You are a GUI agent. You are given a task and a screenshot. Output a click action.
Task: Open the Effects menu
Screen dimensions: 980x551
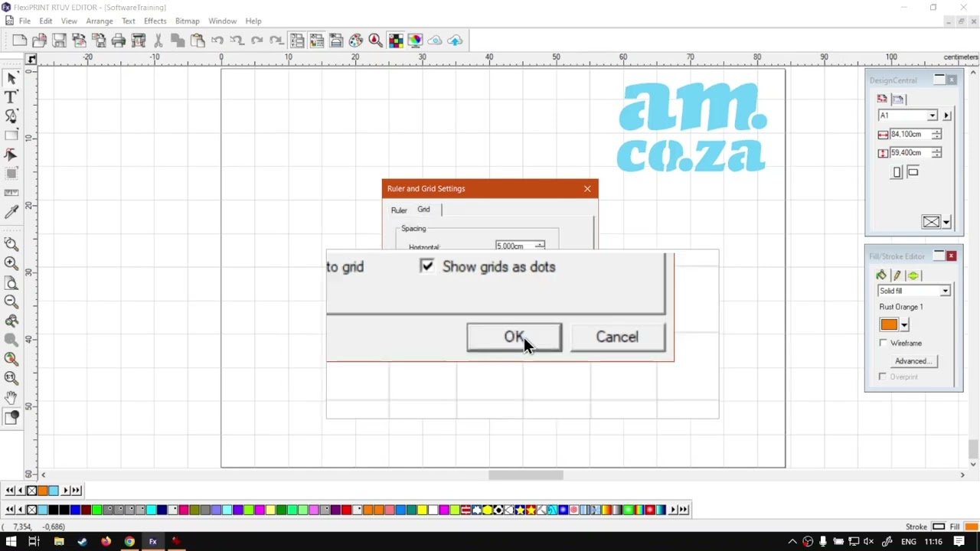point(155,21)
